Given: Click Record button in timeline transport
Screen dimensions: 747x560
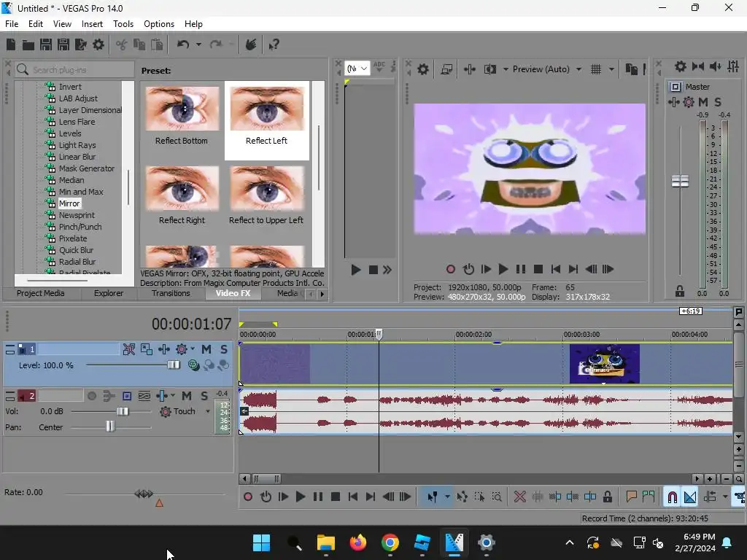Looking at the screenshot, I should pos(248,497).
